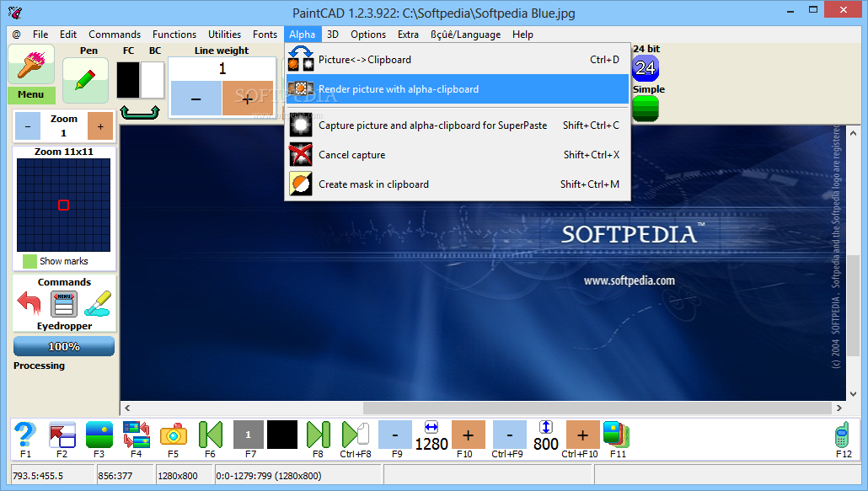Go to last page with F8 icon
This screenshot has height=491, width=868.
click(319, 435)
